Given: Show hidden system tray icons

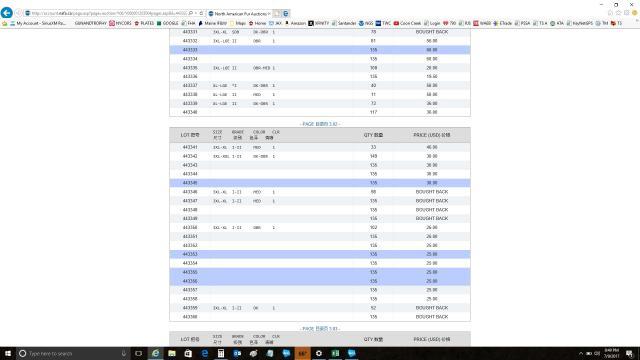Looking at the screenshot, I should (x=581, y=353).
